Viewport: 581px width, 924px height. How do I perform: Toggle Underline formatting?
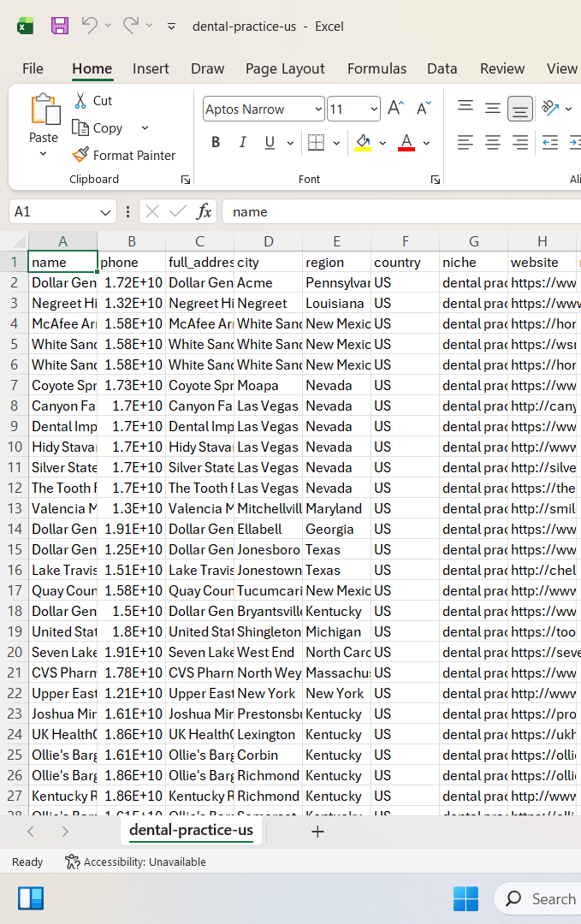tap(270, 143)
